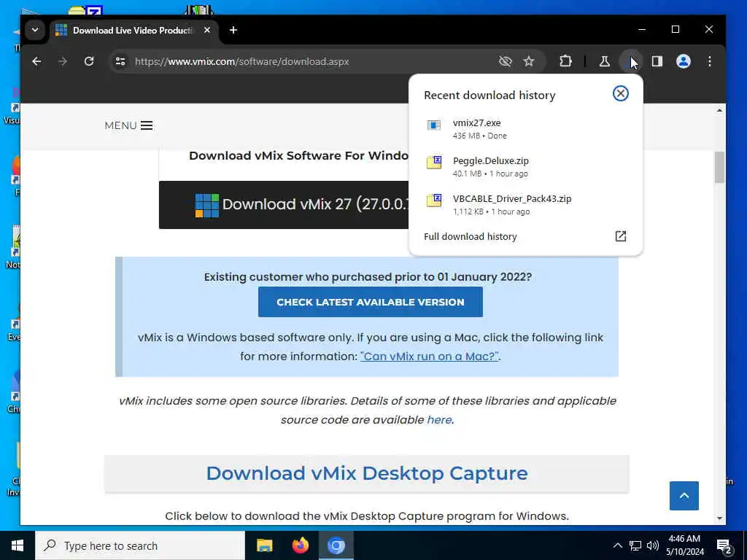Click the Chrome taskbar icon
The height and width of the screenshot is (560, 747).
336,545
